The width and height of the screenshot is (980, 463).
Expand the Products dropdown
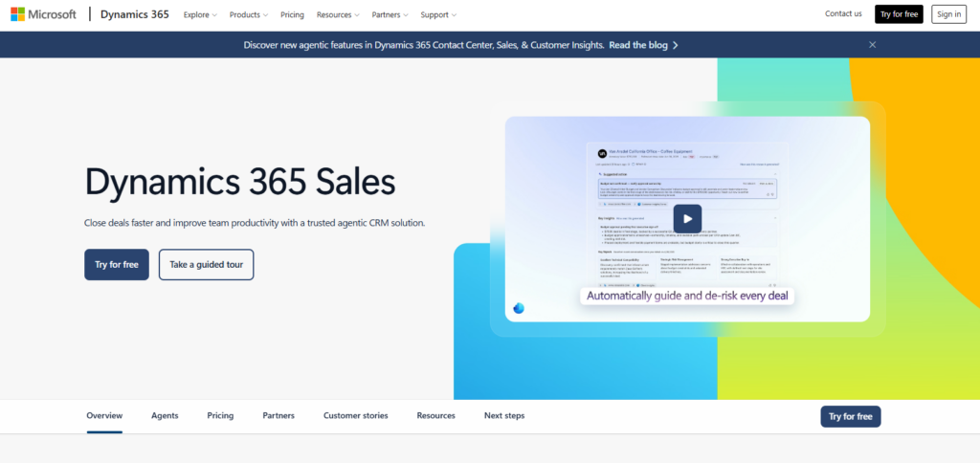248,14
